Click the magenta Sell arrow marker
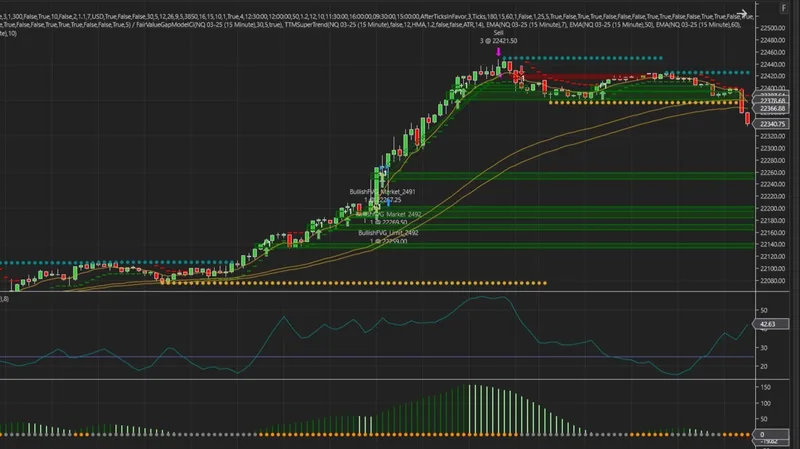Screen dimensions: 800x449 498,52
